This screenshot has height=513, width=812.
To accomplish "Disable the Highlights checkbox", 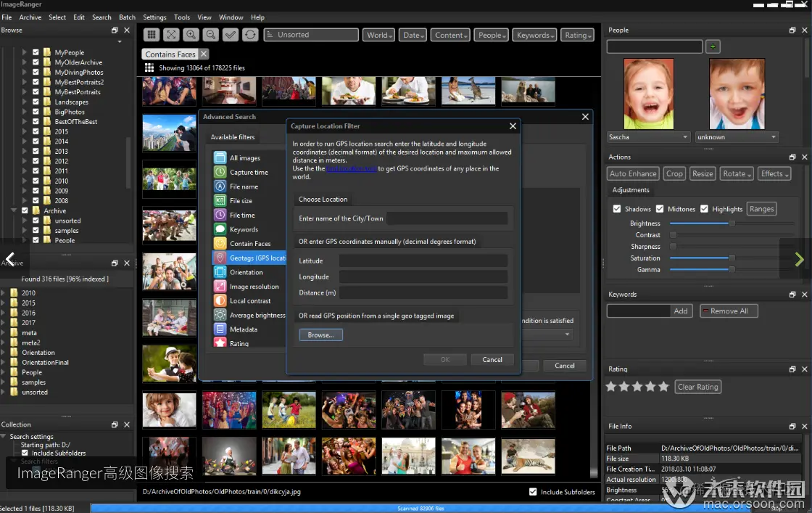I will pos(704,209).
